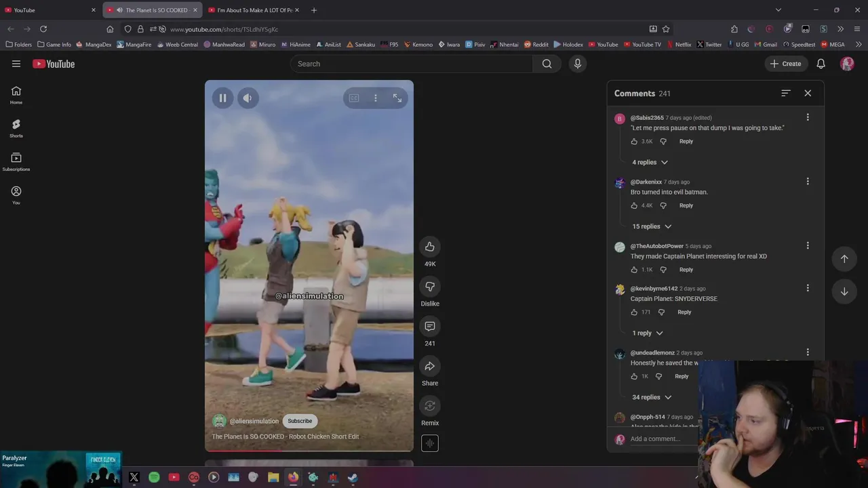Expand the Short to fullscreen
Viewport: 868px width, 488px height.
pyautogui.click(x=397, y=98)
